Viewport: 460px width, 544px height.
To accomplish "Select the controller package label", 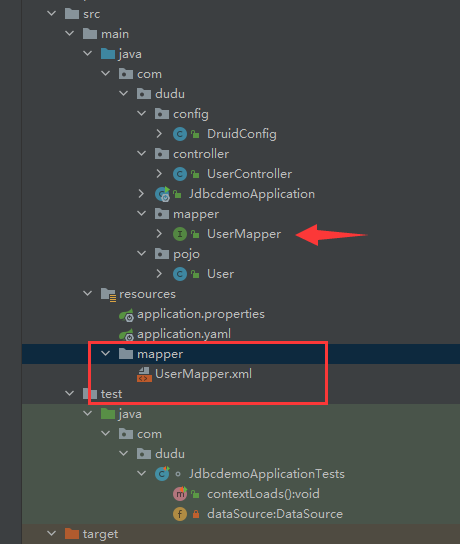I will (201, 154).
